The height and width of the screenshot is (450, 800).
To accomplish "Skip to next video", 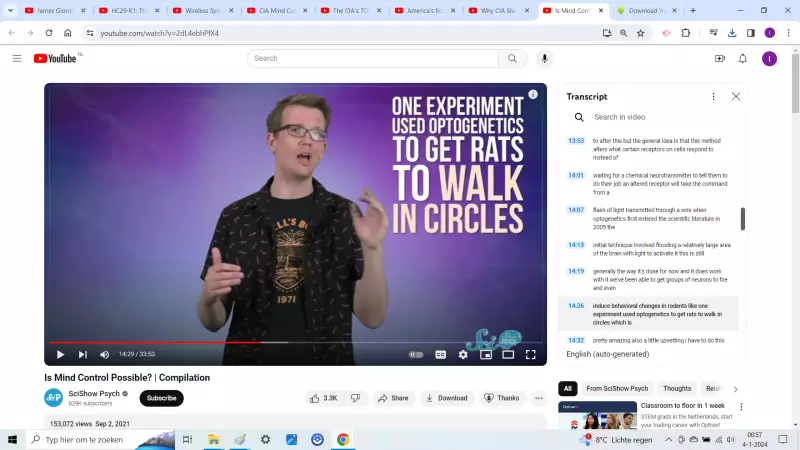I will (83, 355).
